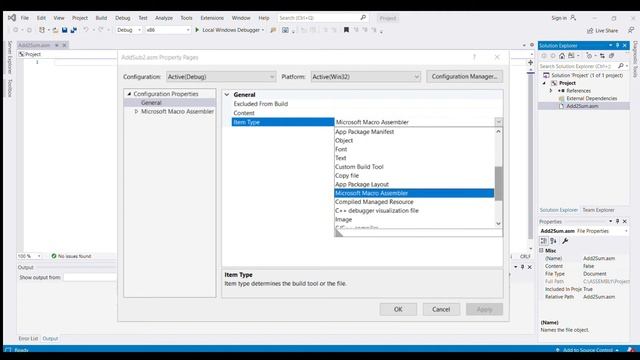
Task: Start debugging with the green play icon
Action: pos(197,30)
